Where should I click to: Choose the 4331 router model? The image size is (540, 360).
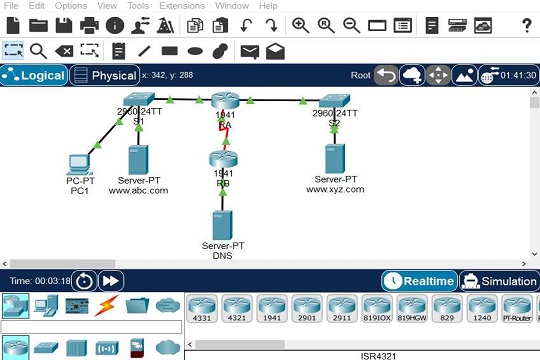point(202,309)
